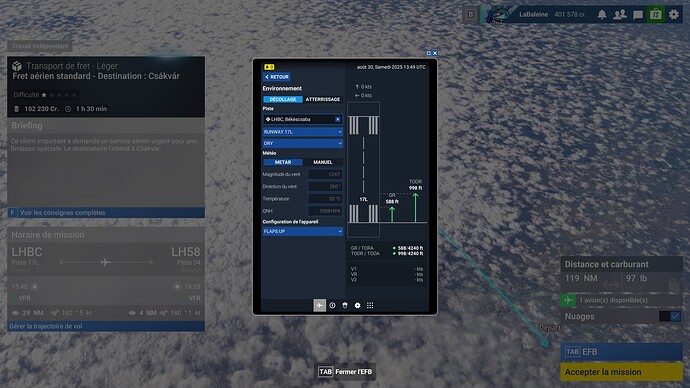The width and height of the screenshot is (690, 388).
Task: Close the EFB window with X icon
Action: coord(435,53)
